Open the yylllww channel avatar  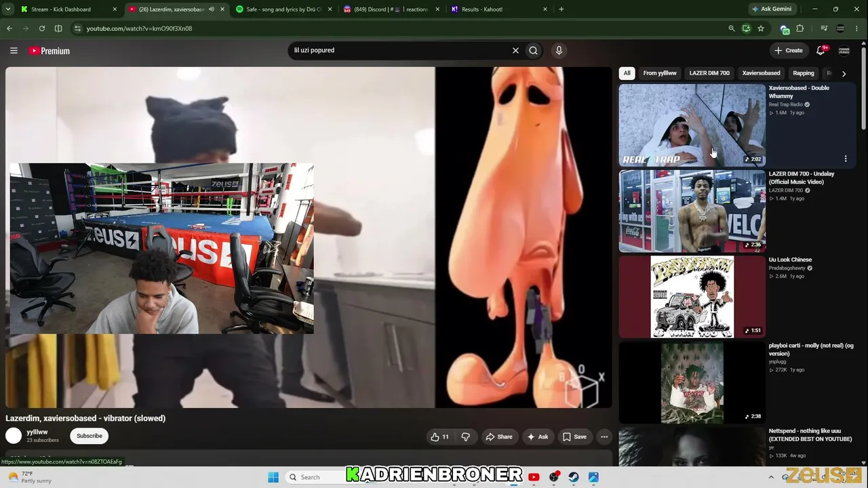click(x=14, y=436)
